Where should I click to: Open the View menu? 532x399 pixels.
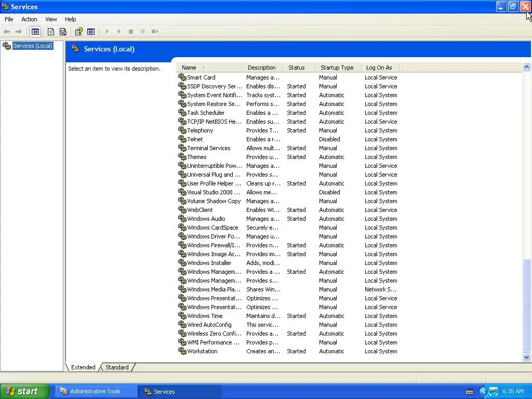[x=51, y=19]
